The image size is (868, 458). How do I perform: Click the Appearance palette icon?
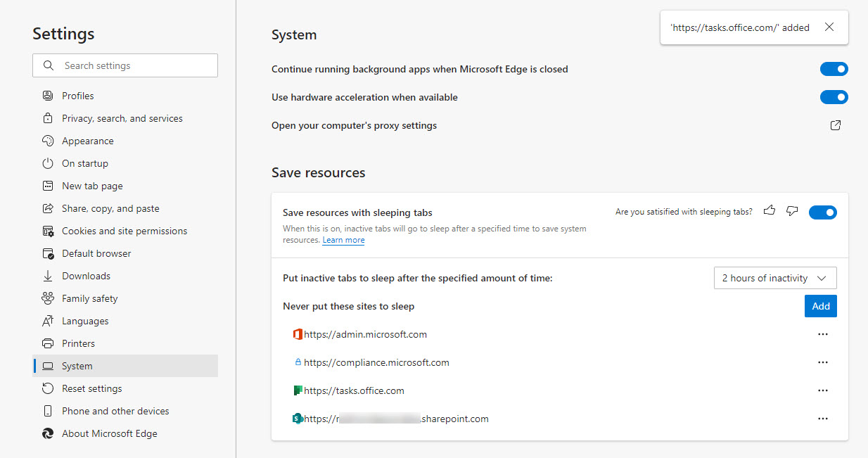click(x=48, y=141)
